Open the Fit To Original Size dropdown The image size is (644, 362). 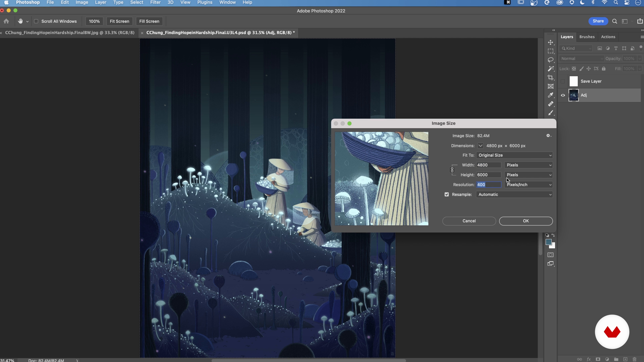pos(515,155)
